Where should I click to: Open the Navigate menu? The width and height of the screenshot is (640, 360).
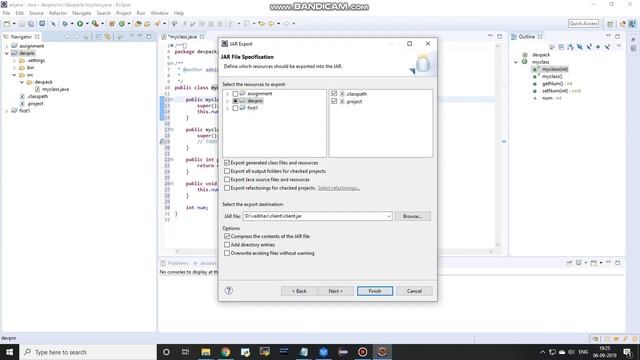pyautogui.click(x=82, y=13)
